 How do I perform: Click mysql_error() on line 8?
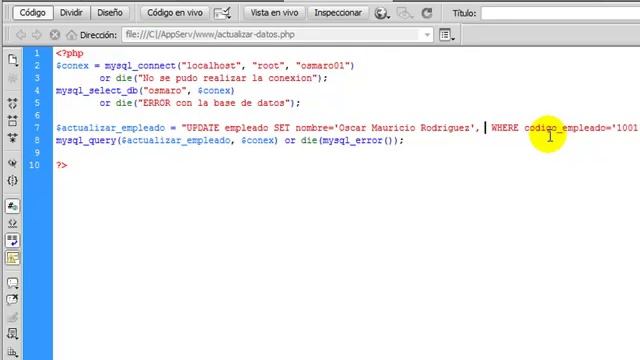pyautogui.click(x=358, y=140)
